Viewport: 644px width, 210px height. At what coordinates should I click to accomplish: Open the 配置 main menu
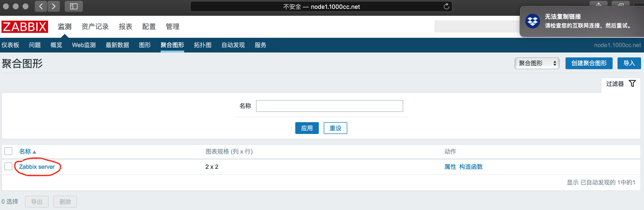[149, 26]
